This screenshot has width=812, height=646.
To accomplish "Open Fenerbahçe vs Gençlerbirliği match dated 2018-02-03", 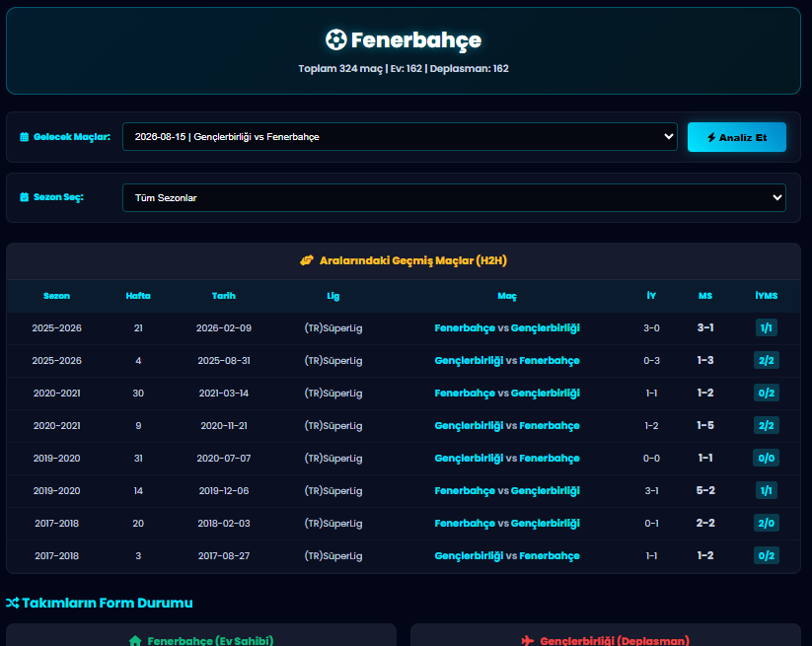I will 507,524.
